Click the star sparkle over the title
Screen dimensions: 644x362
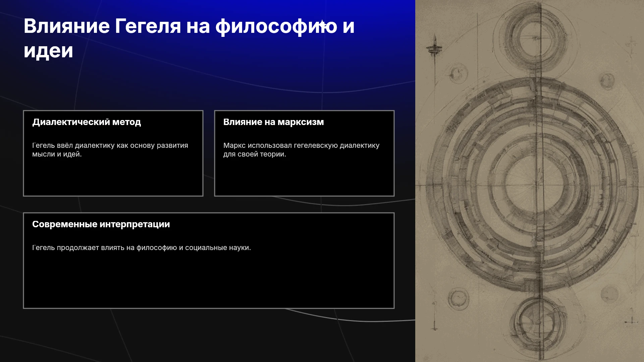tap(322, 24)
